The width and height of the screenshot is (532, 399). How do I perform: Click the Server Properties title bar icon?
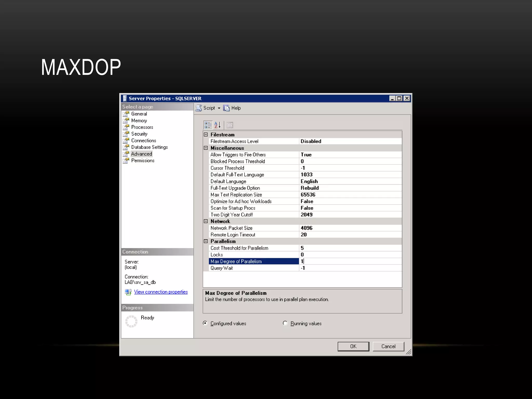(125, 98)
